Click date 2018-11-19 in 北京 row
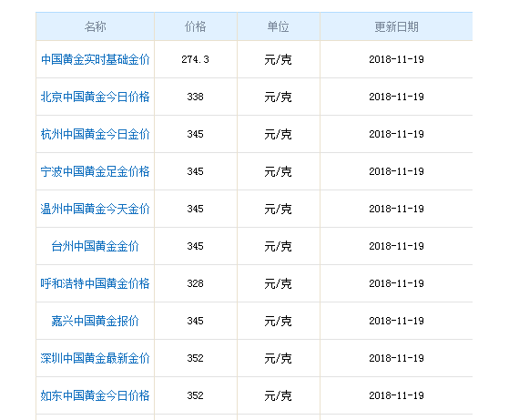Image resolution: width=519 pixels, height=420 pixels. pyautogui.click(x=396, y=97)
